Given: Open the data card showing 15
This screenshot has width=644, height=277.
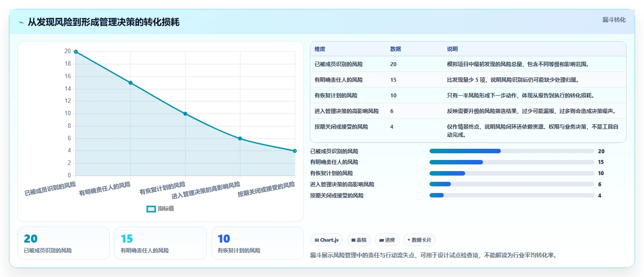Looking at the screenshot, I should (161, 243).
